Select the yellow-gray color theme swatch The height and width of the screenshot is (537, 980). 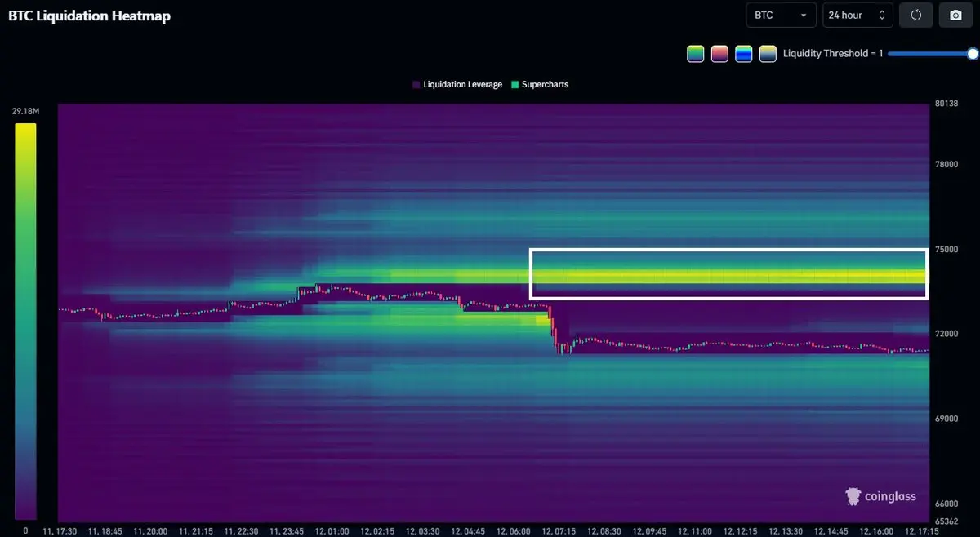tap(768, 54)
